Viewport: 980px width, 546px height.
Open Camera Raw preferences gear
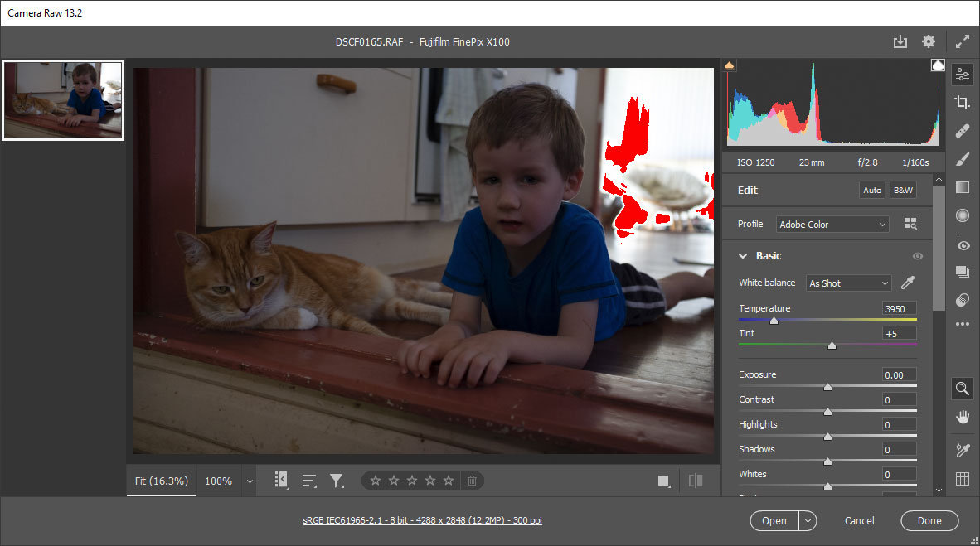[928, 41]
